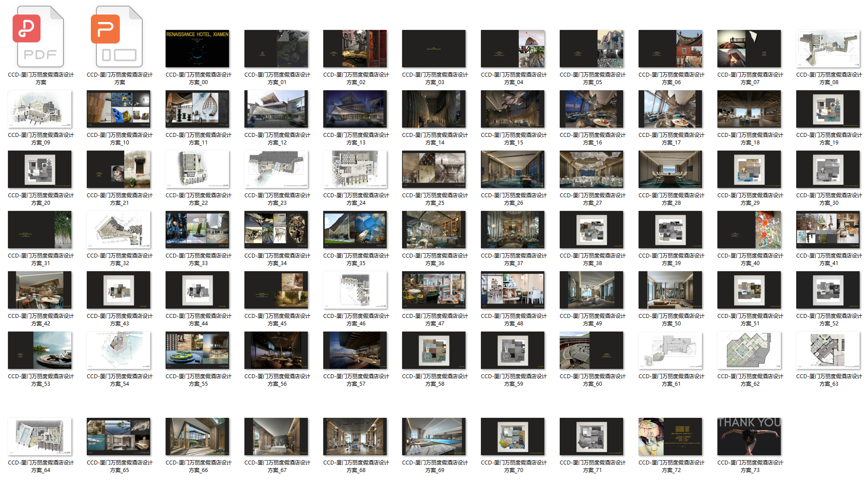Click the Renaissance Hotel Xiamen cover thumbnail
Viewport: 868px width, 483px height.
tap(197, 48)
